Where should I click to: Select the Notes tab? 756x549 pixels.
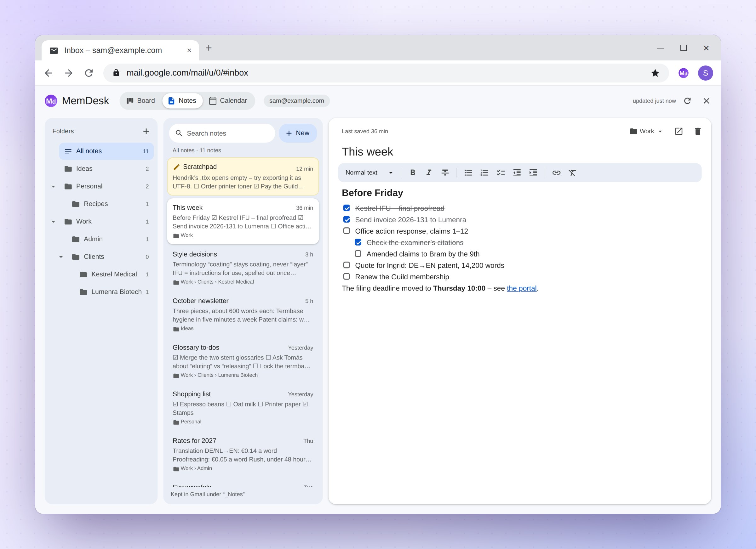(182, 101)
